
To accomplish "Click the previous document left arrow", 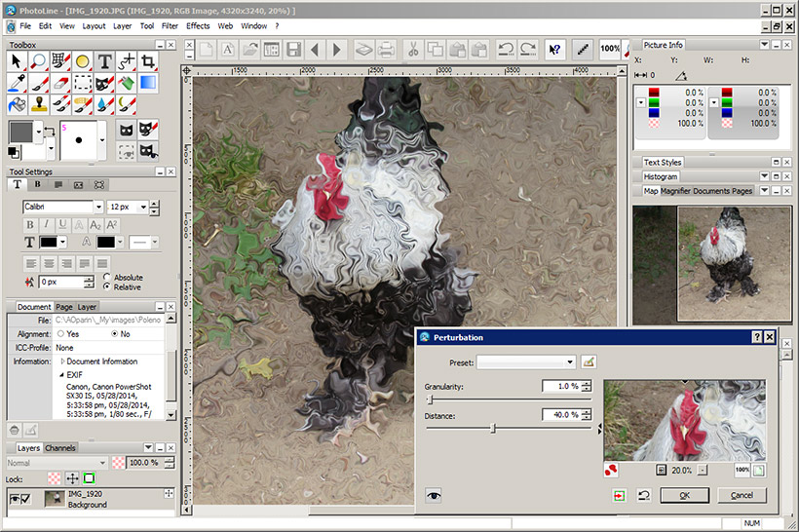I will tap(315, 50).
